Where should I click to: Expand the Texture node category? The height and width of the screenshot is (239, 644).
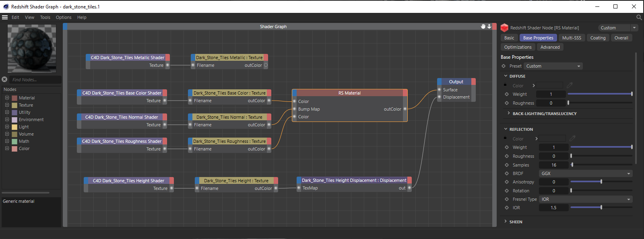pyautogui.click(x=7, y=105)
